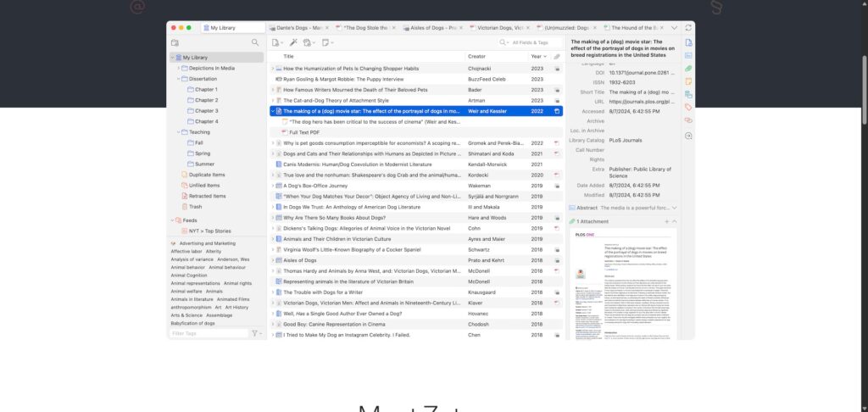Select 'Ryan Gosling & Margot Robbie' item row
The height and width of the screenshot is (412, 868).
coord(415,79)
